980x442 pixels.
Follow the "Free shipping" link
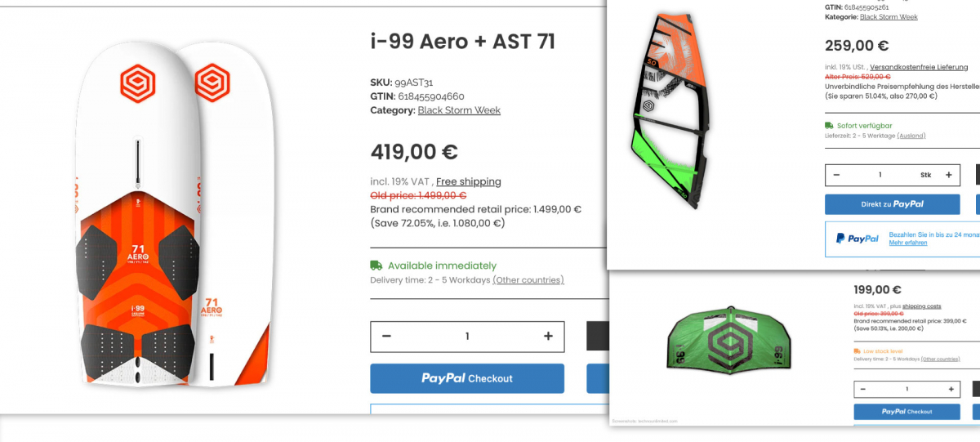[x=469, y=181]
